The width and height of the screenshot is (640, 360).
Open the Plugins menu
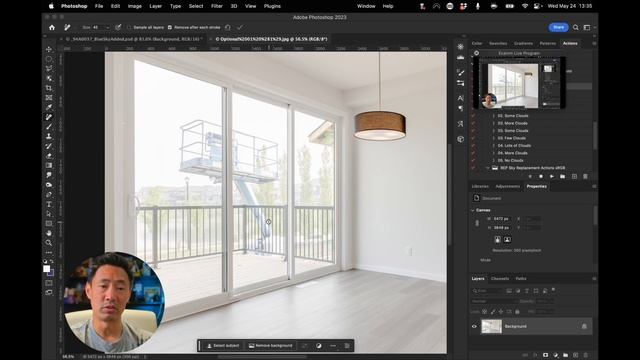point(272,6)
